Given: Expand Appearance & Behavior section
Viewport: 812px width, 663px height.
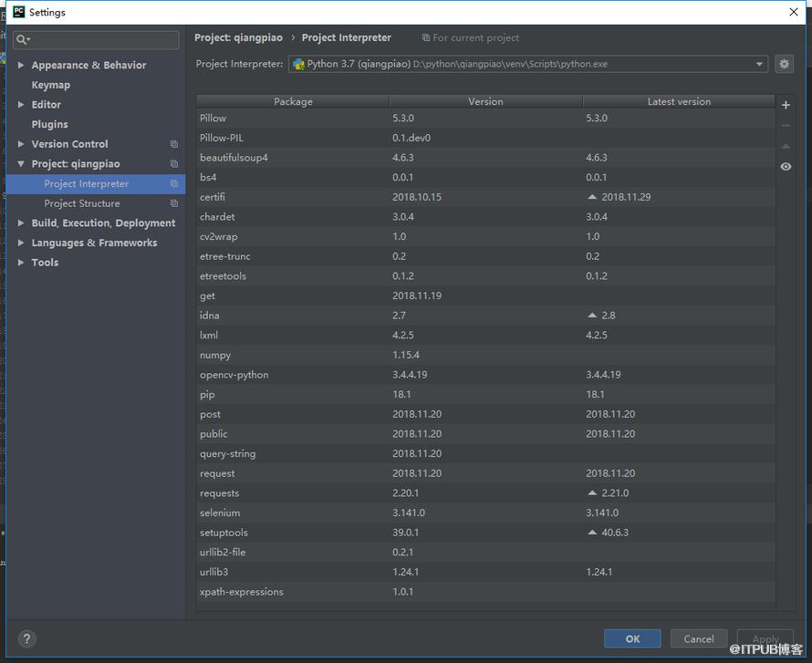Looking at the screenshot, I should (21, 66).
